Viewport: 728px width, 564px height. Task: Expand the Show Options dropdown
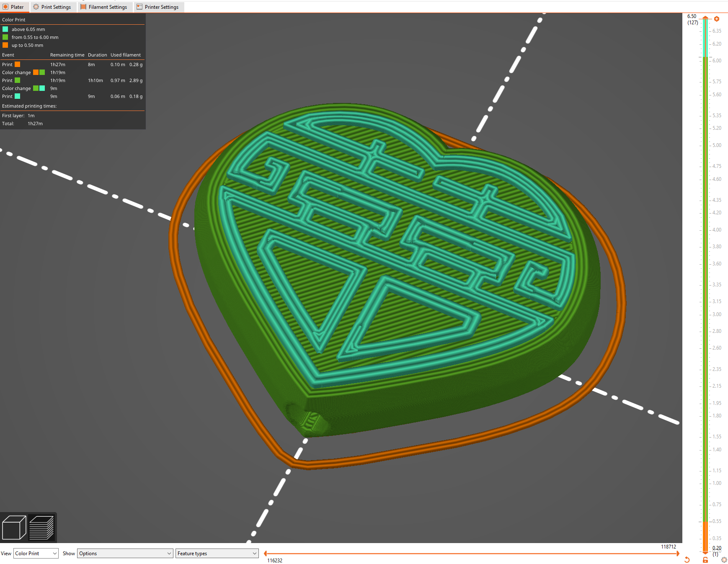pos(125,554)
